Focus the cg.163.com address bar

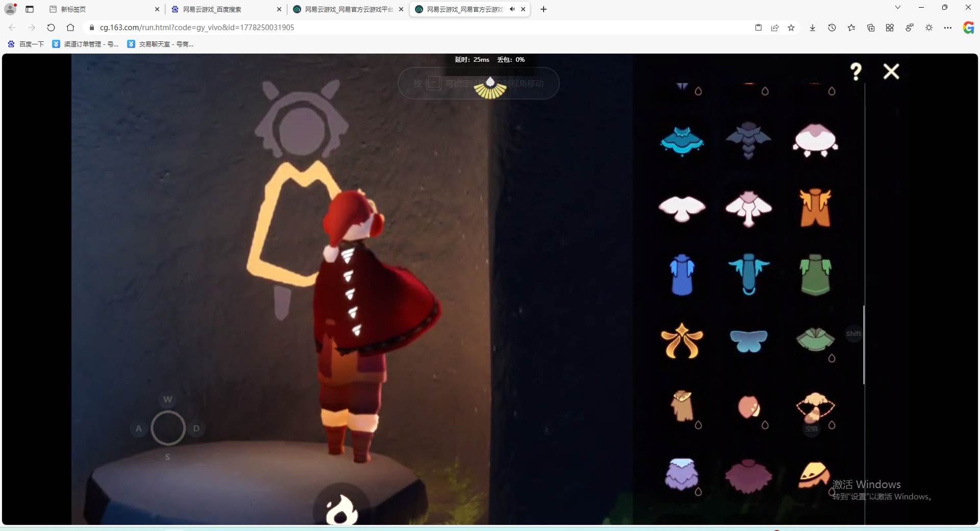(419, 28)
